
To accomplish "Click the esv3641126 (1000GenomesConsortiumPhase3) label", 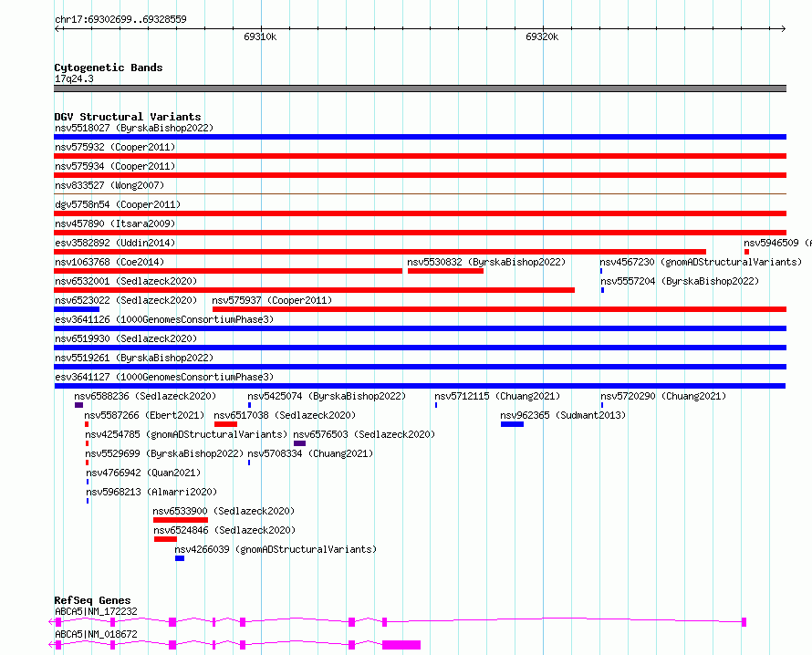I will pos(164,319).
